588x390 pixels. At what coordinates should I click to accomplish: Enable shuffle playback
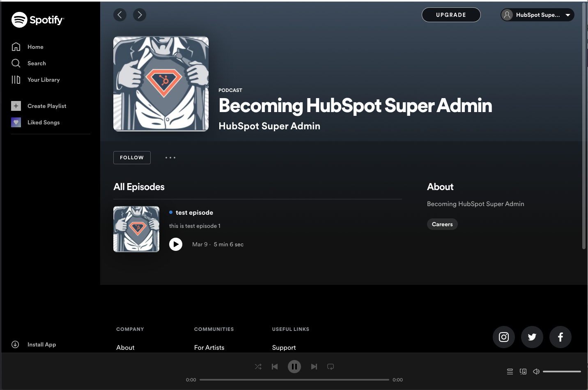258,367
